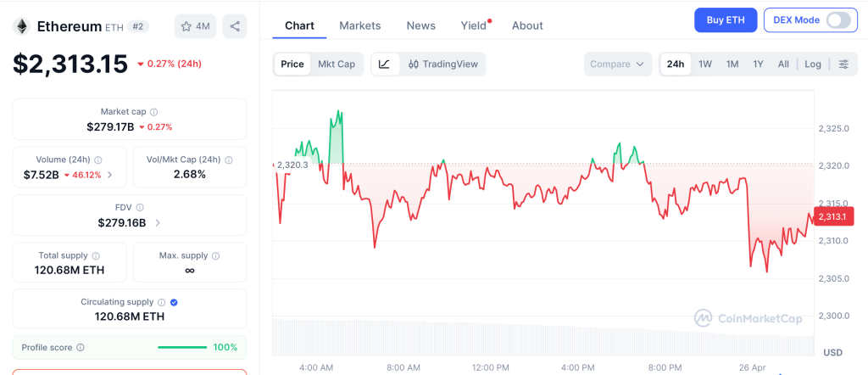Switch to Mkt Cap chart view
This screenshot has height=375, width=868.
coord(337,64)
